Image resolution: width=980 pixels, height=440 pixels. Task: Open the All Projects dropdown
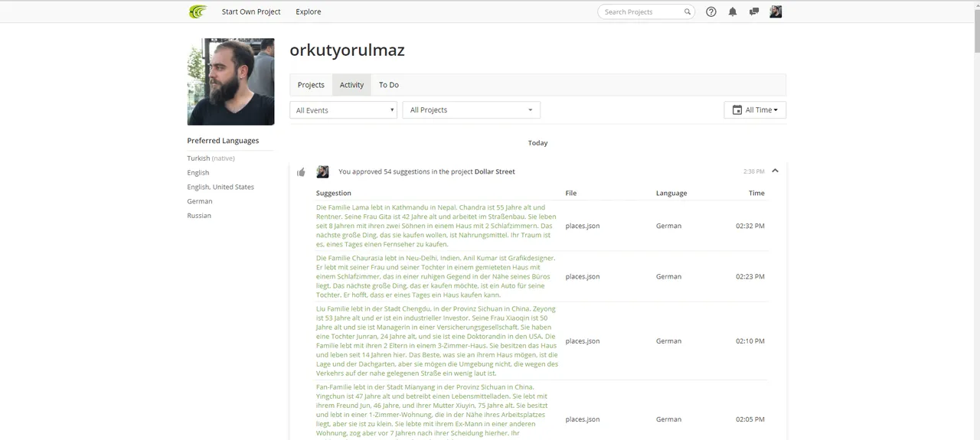click(472, 110)
